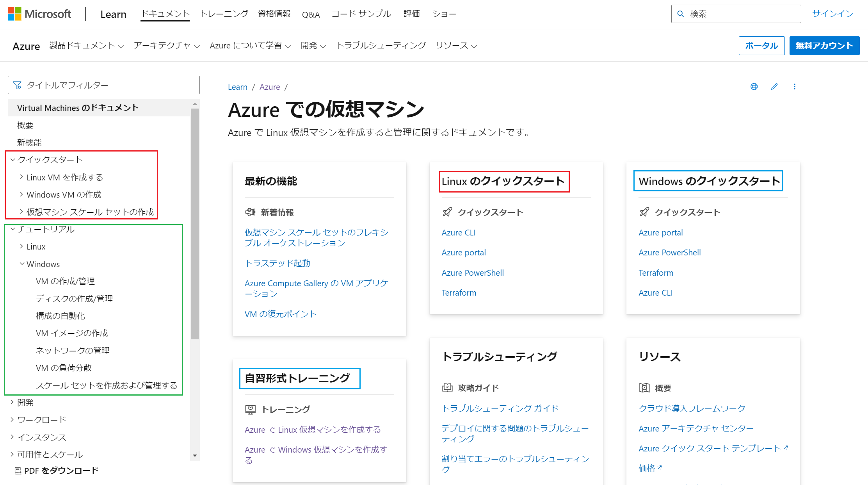Click the pencil edit icon

click(774, 87)
